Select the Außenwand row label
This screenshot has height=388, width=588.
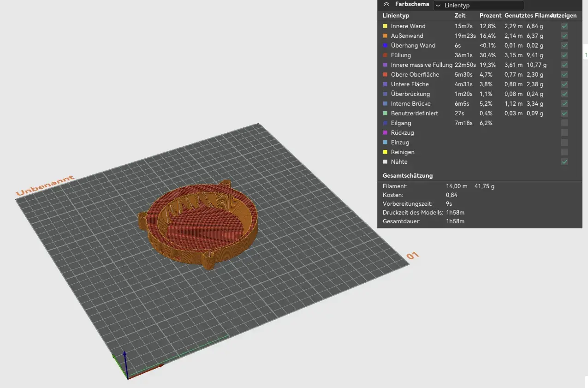pos(407,36)
